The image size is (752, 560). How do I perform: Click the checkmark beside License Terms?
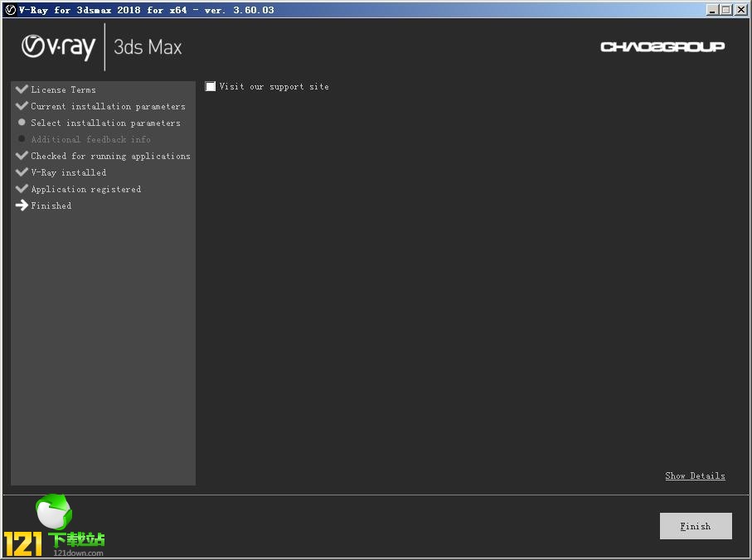coord(22,89)
